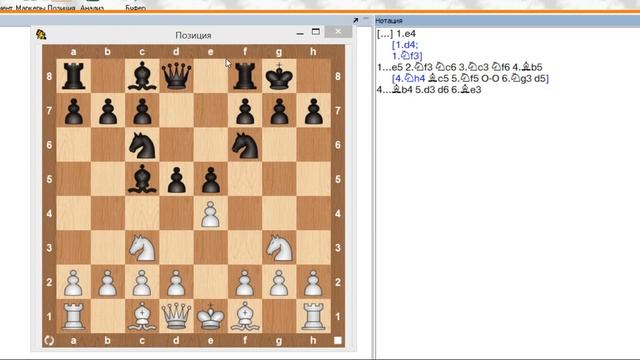This screenshot has height=360, width=640.
Task: Select the white pawn on d2
Action: [x=176, y=282]
